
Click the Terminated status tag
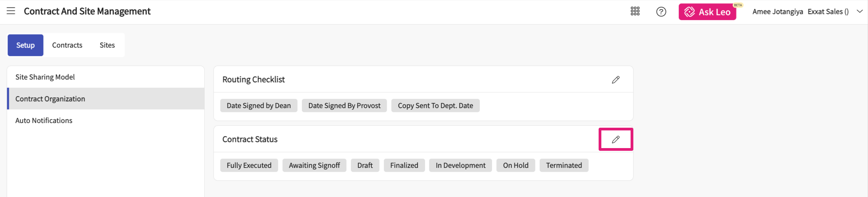564,165
